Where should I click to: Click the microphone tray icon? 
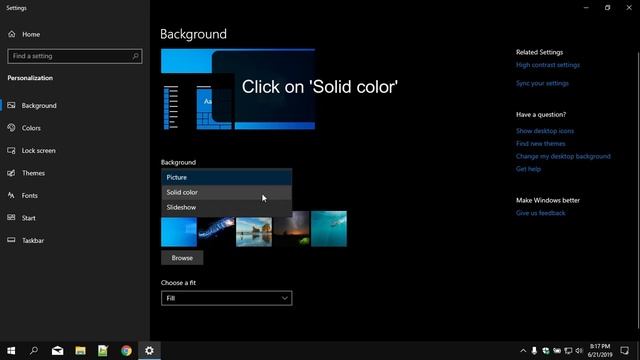(x=534, y=351)
